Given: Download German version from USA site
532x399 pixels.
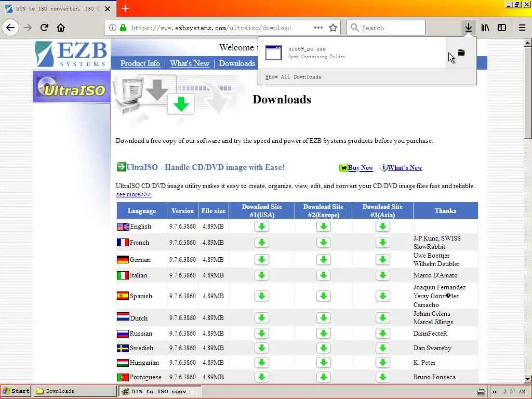Looking at the screenshot, I should pyautogui.click(x=262, y=260).
